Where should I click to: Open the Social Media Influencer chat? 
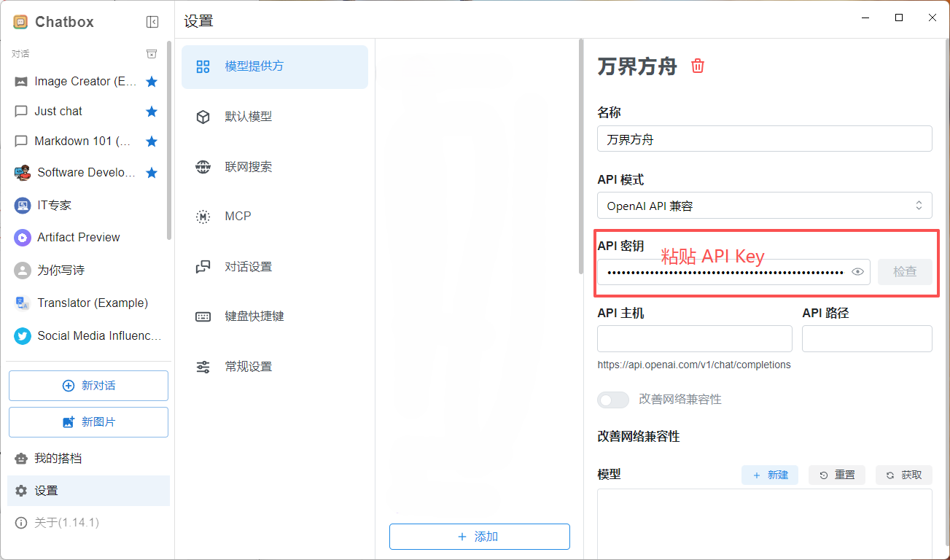[x=98, y=335]
